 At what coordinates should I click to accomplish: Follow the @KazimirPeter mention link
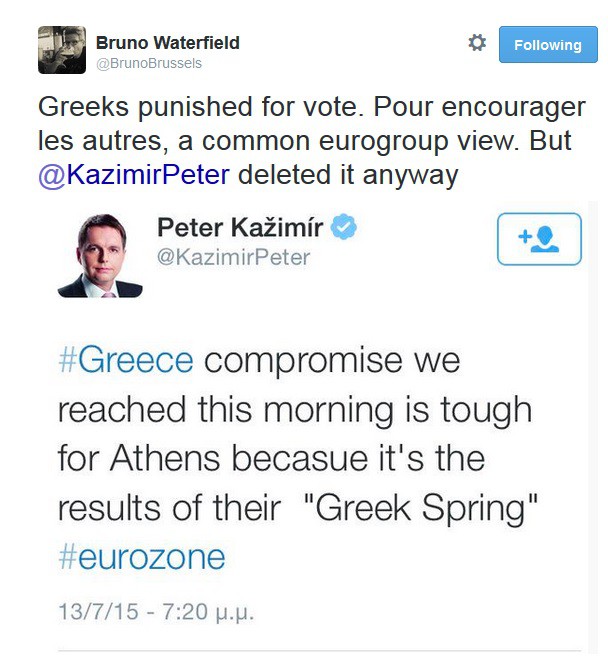click(x=134, y=175)
